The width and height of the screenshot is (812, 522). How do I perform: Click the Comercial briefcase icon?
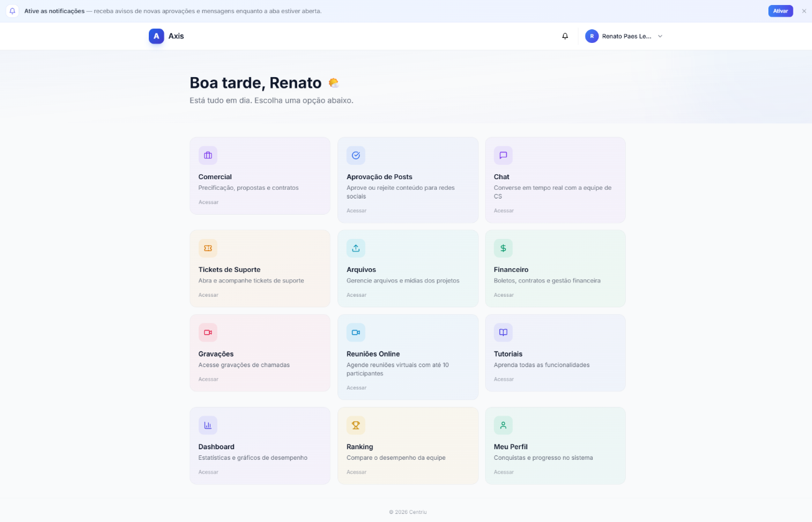tap(208, 156)
